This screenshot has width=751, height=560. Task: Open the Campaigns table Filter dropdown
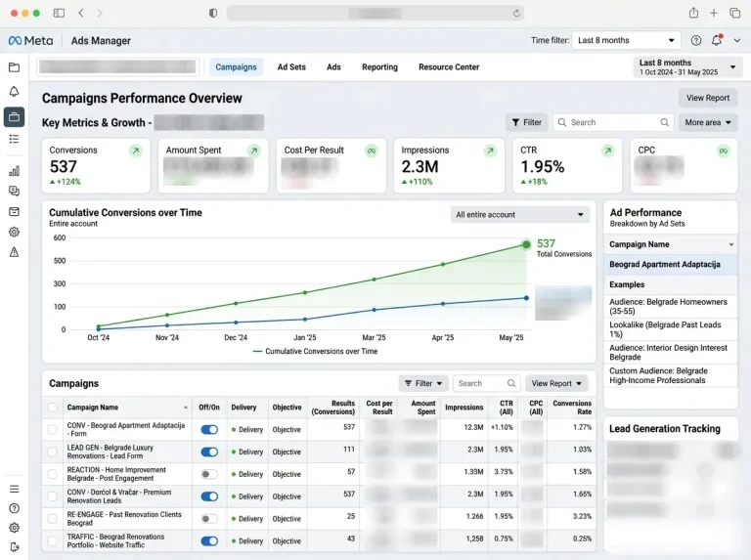click(x=423, y=383)
